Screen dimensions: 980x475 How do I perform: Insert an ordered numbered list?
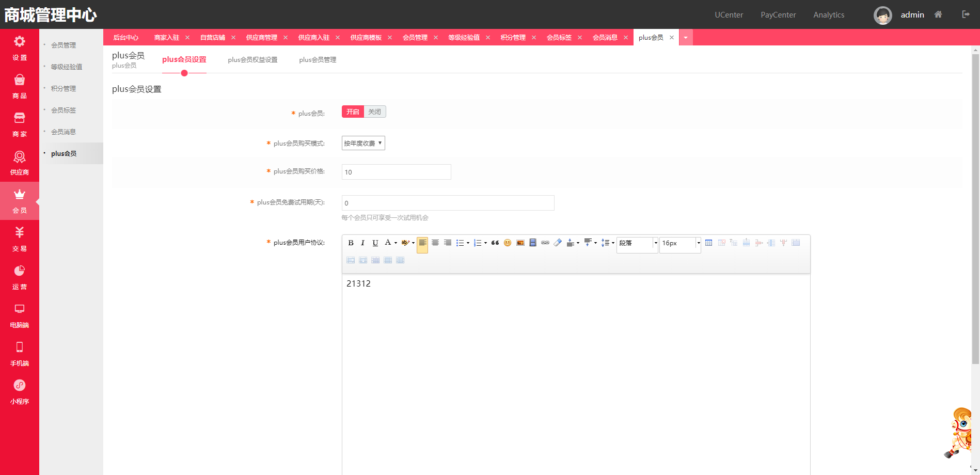pyautogui.click(x=477, y=243)
